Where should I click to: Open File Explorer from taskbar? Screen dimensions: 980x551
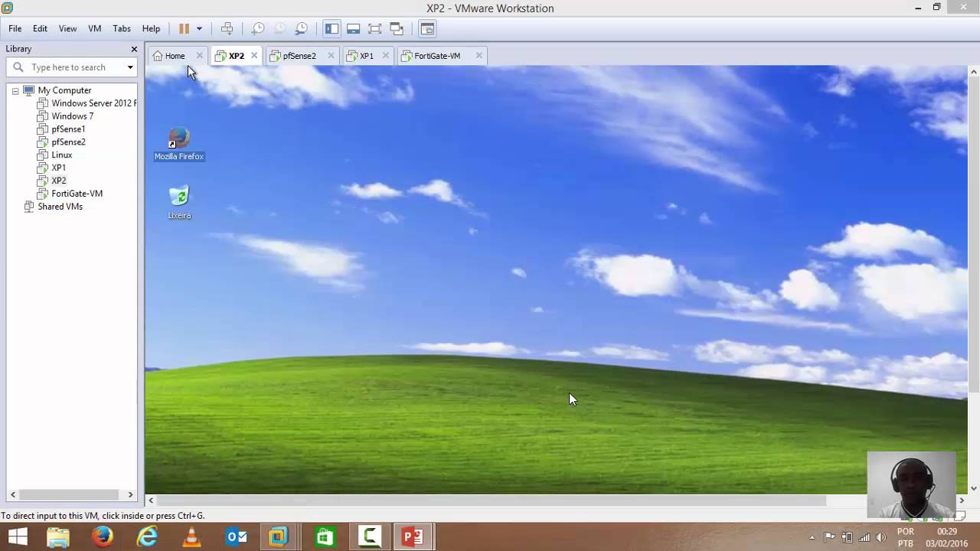coord(58,537)
